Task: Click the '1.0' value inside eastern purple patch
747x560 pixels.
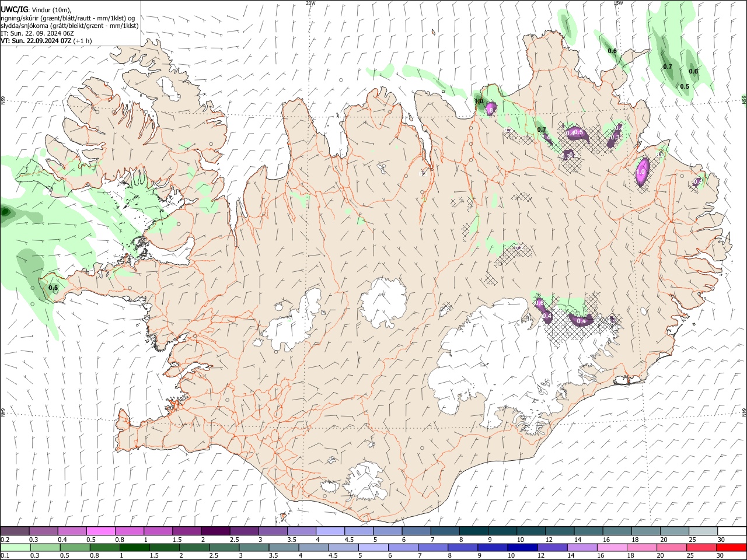Action: coord(640,172)
